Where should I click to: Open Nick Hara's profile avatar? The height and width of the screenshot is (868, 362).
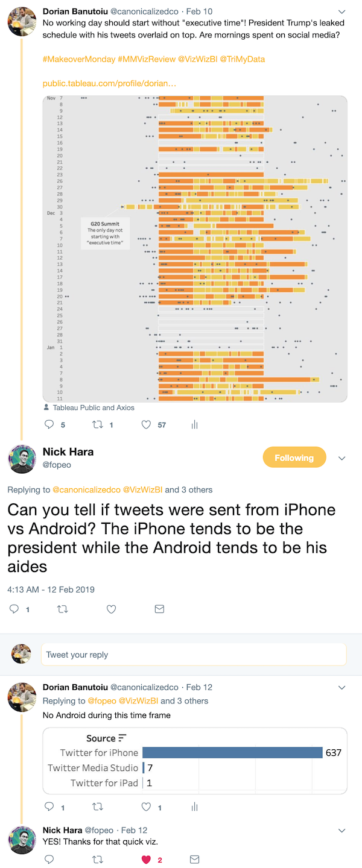click(22, 458)
